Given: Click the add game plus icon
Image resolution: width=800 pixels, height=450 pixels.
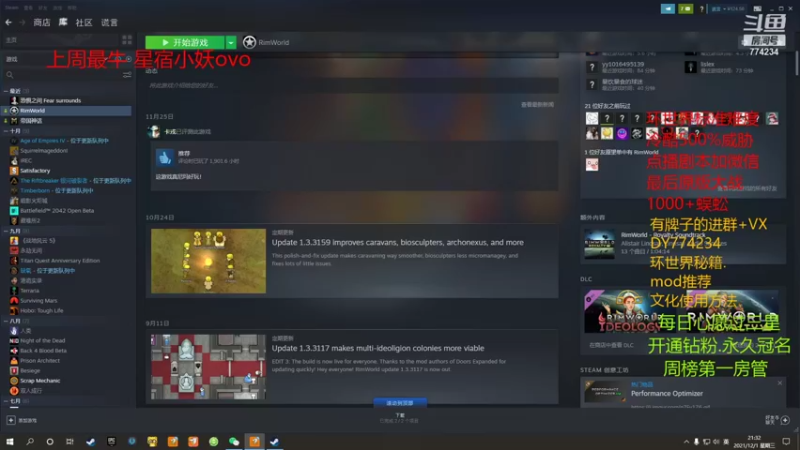Looking at the screenshot, I should pos(11,420).
